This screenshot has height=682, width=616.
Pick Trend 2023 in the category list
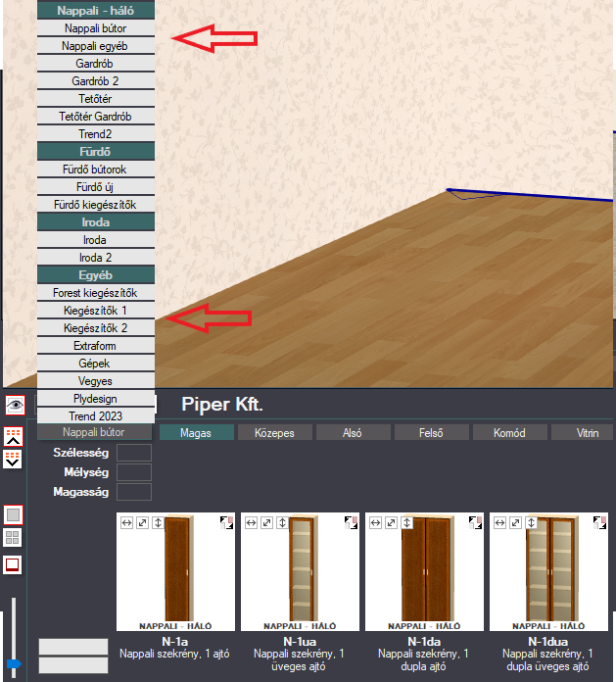pos(96,416)
